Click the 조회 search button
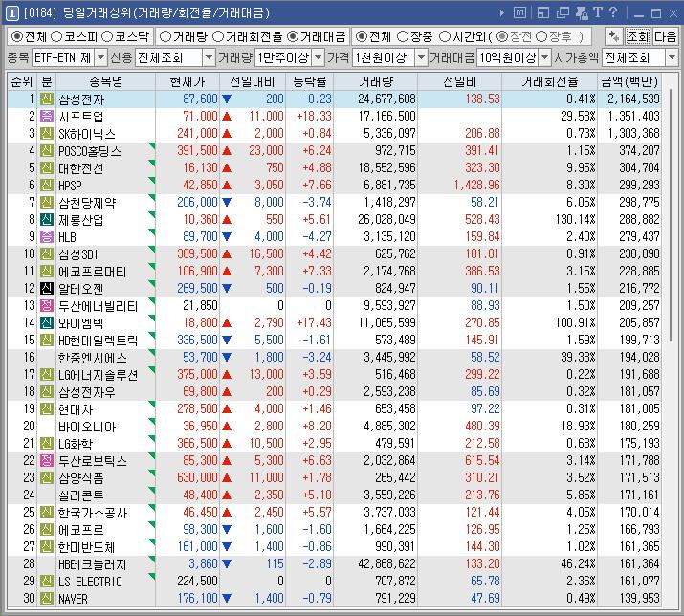 638,36
